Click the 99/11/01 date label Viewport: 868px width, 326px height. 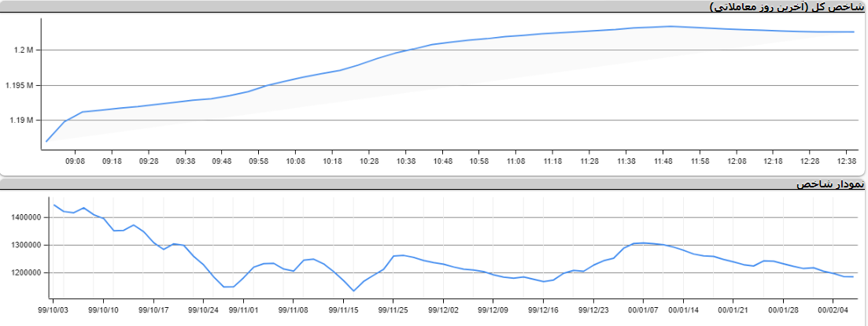243,310
